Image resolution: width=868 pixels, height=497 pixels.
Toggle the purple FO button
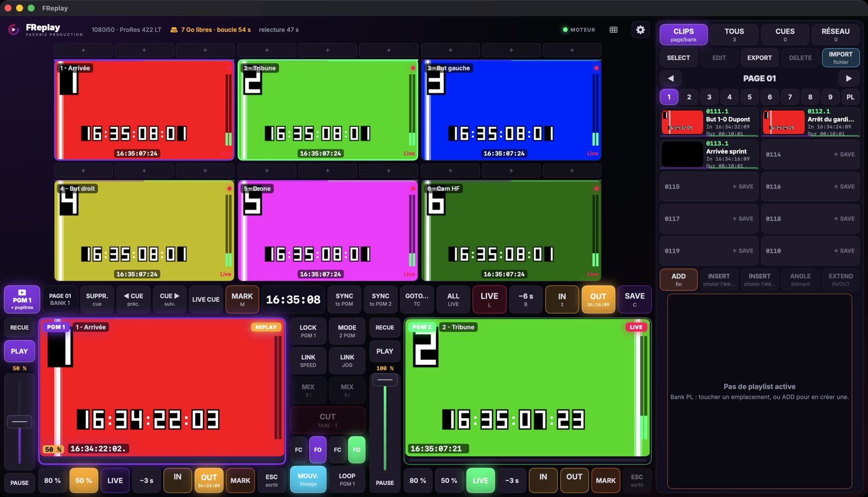click(318, 450)
